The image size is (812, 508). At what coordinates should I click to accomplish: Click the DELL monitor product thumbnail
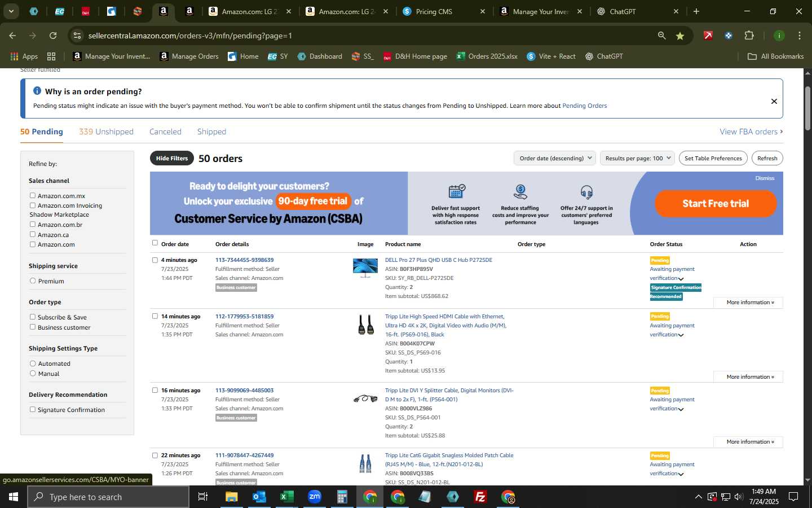(365, 268)
